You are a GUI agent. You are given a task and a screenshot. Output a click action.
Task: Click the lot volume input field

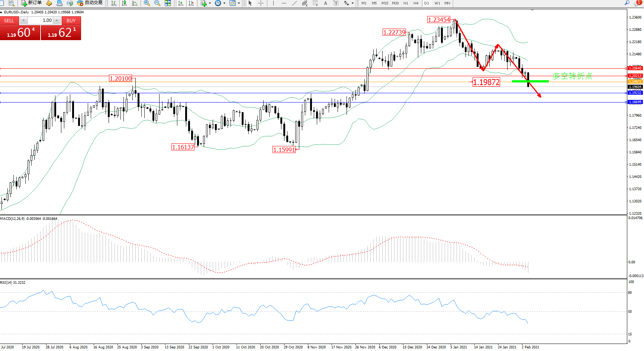[x=41, y=20]
